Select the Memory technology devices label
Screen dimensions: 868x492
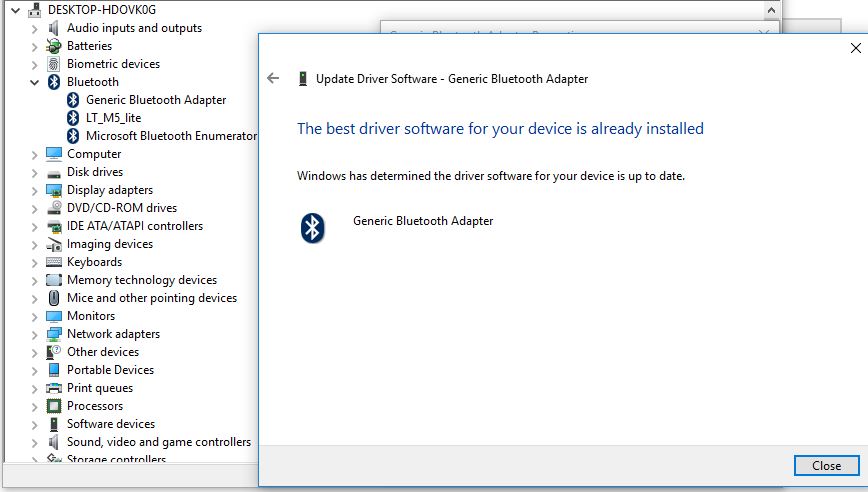(x=142, y=280)
